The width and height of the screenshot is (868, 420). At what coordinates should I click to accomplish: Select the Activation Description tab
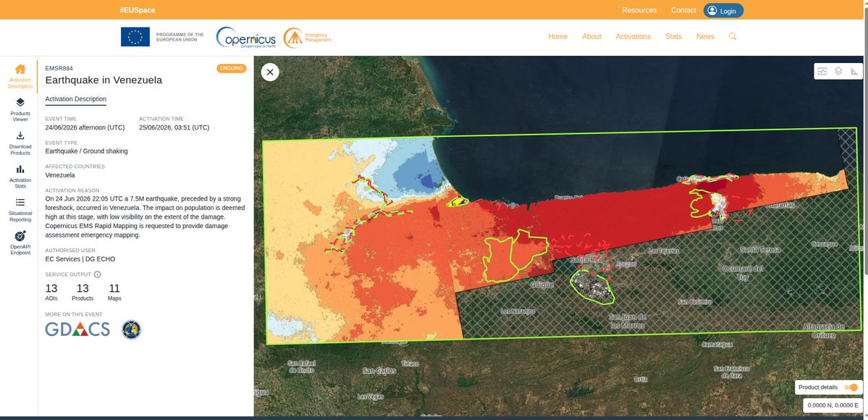coord(75,99)
